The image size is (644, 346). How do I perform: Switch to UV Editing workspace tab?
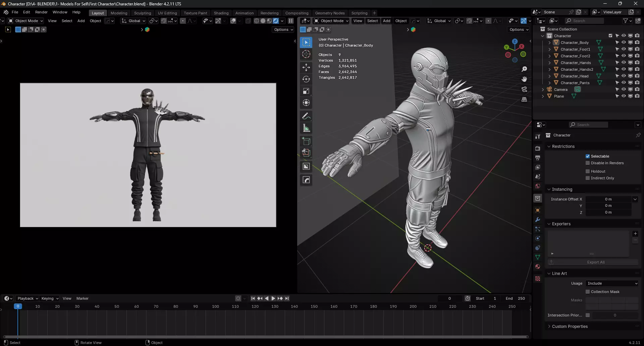tap(167, 13)
